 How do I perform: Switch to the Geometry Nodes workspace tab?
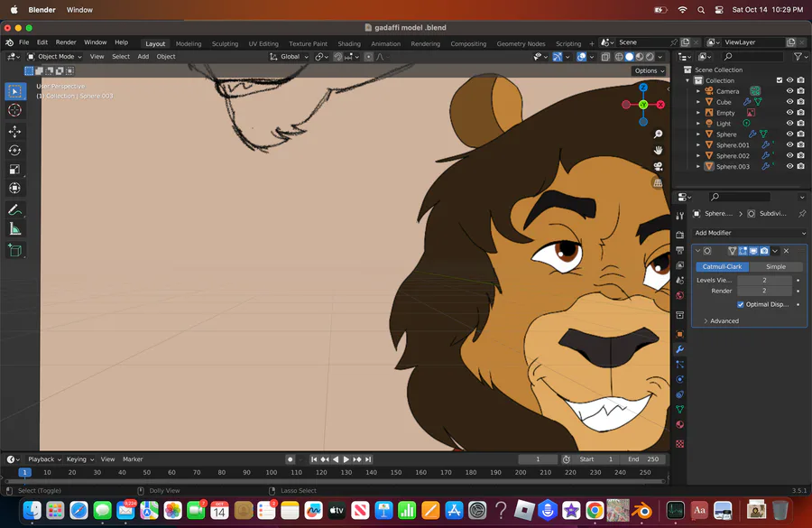pyautogui.click(x=521, y=43)
